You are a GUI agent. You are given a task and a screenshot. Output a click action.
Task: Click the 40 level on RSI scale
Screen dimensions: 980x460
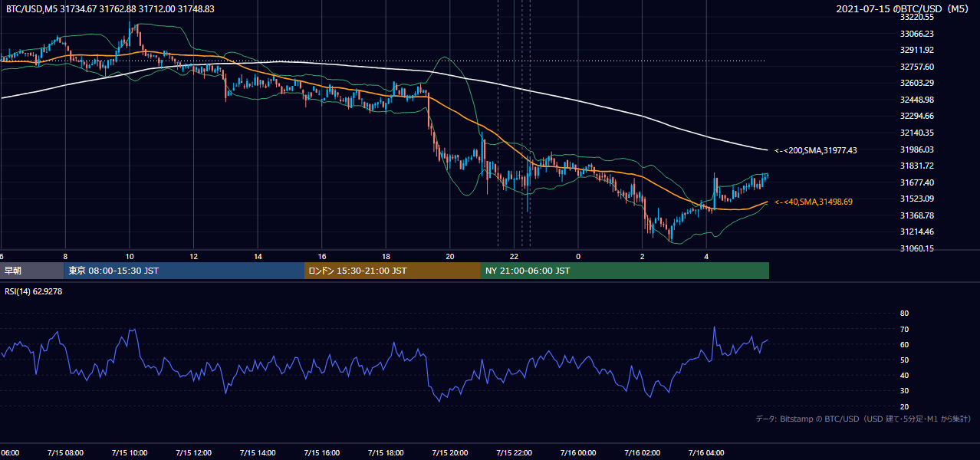click(x=904, y=375)
